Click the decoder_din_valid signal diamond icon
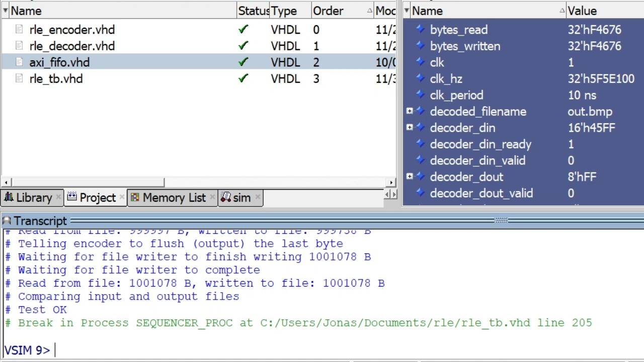The width and height of the screenshot is (644, 362). pos(420,160)
